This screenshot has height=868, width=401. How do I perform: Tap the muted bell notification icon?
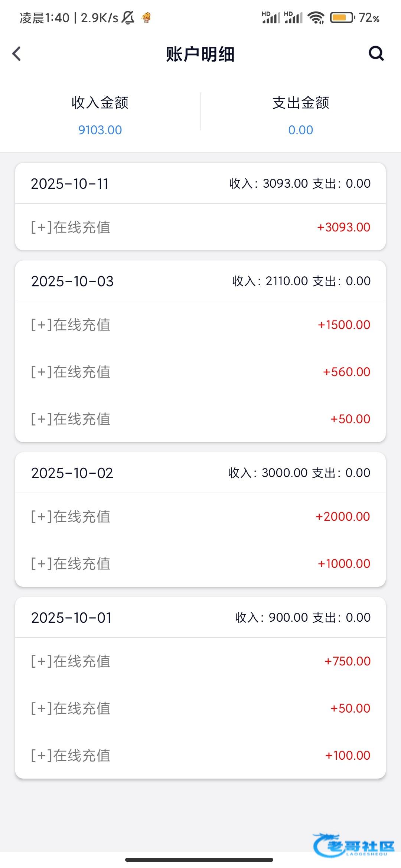coord(128,17)
